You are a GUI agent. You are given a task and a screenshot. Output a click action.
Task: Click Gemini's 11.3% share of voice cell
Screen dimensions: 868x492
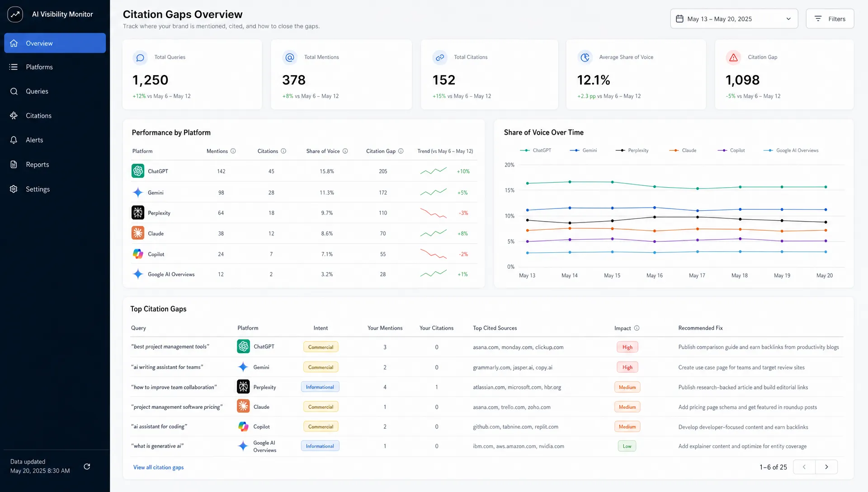(327, 192)
